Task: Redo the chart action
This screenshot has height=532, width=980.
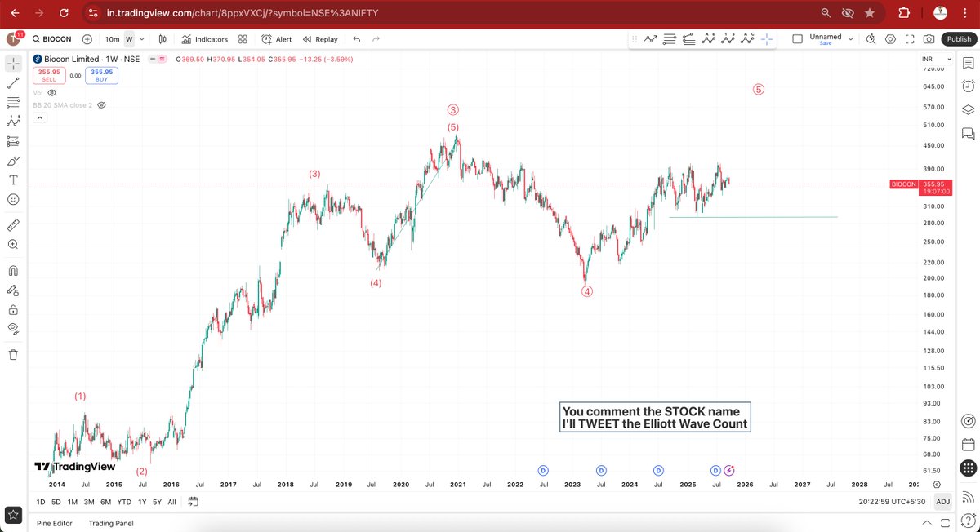Action: pyautogui.click(x=376, y=39)
